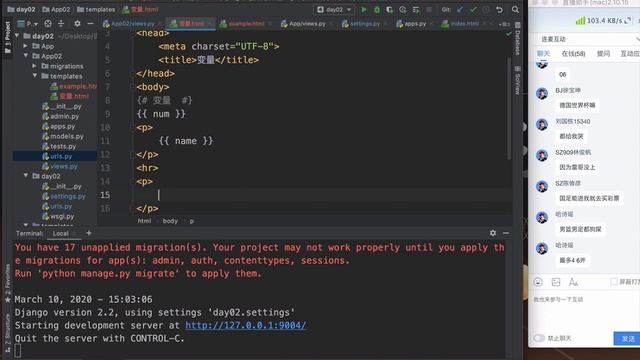Collapse the App02 folder
Viewport: 640px width, 360px height.
(x=26, y=56)
